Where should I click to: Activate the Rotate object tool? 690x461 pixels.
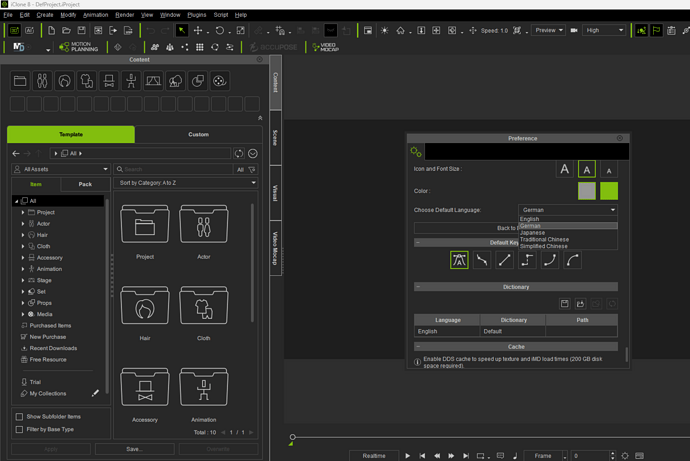click(219, 30)
